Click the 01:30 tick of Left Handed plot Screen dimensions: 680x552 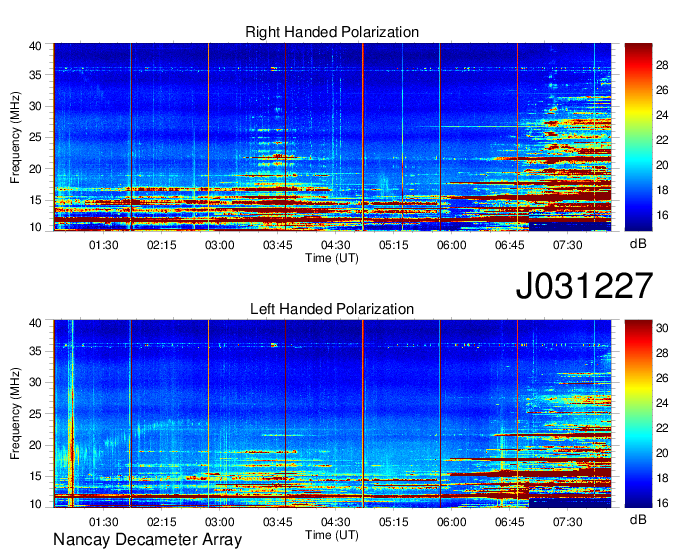click(x=104, y=522)
